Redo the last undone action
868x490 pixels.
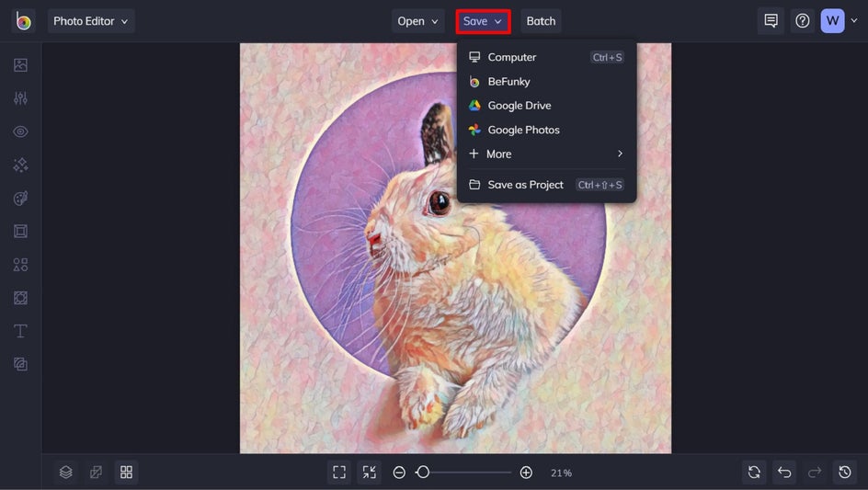pos(815,473)
